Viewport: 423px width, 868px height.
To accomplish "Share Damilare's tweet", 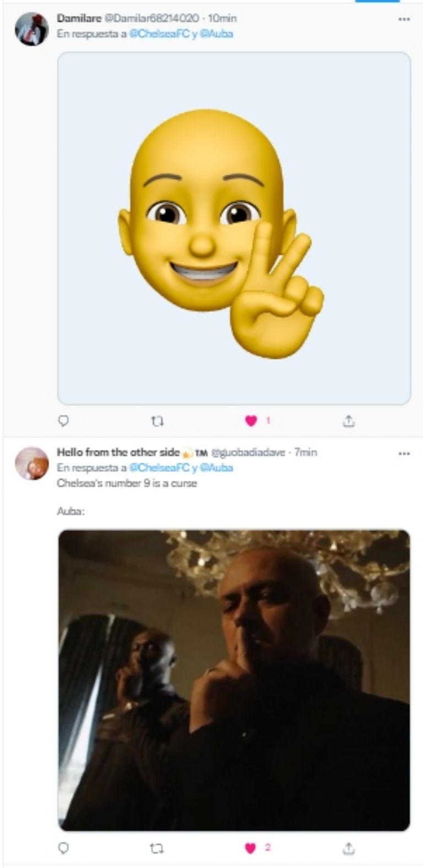I will tap(348, 421).
